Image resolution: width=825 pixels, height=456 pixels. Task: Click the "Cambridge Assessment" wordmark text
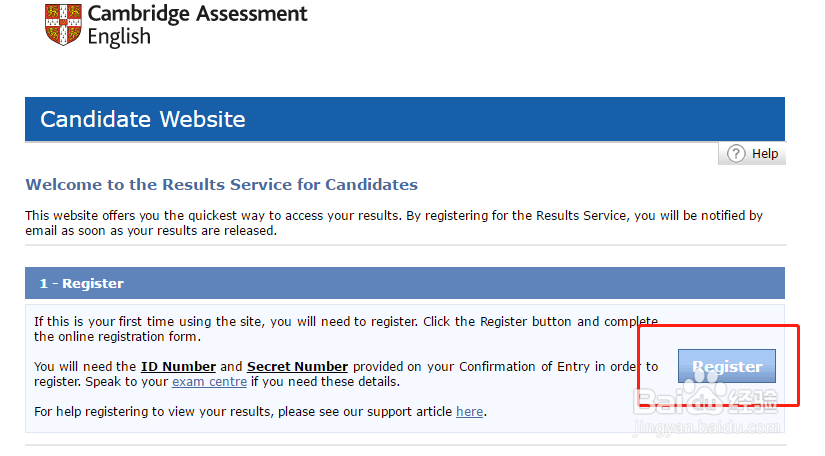click(198, 14)
